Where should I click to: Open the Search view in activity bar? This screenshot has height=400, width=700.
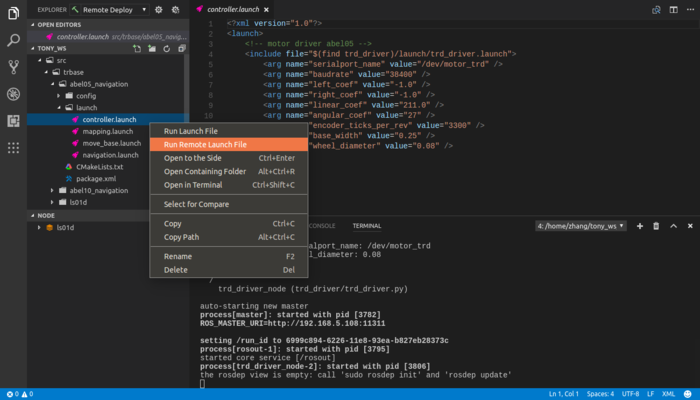[13, 40]
